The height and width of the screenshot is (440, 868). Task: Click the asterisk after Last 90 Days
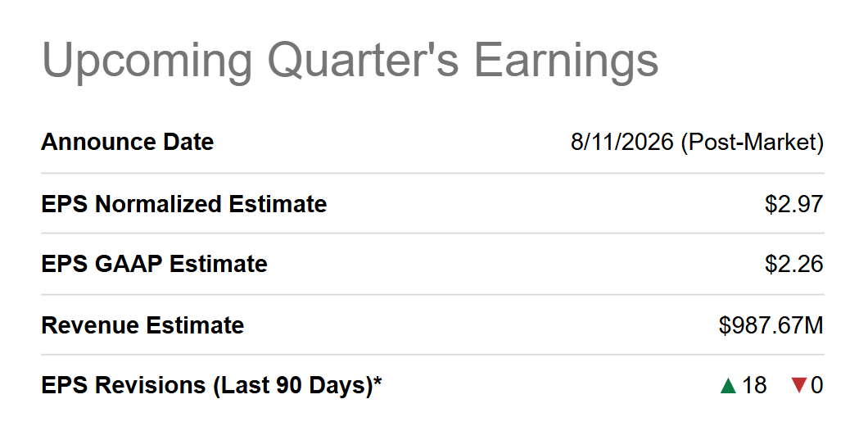377,380
